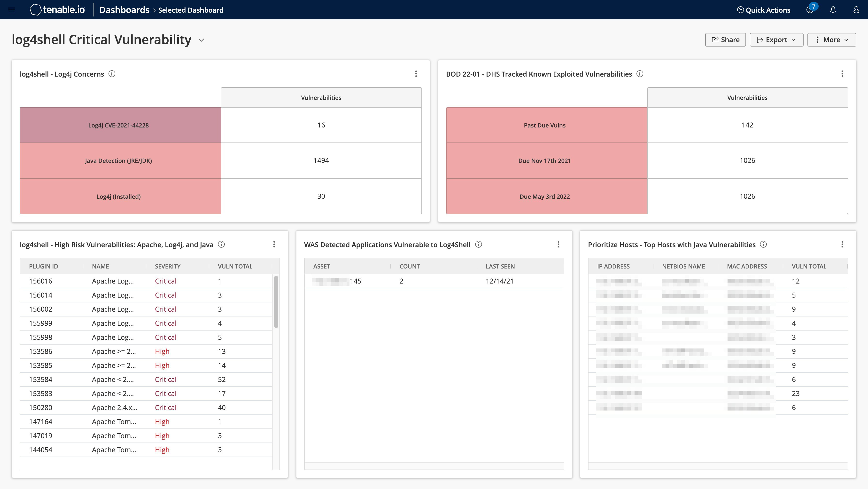The height and width of the screenshot is (490, 868).
Task: Click the asset ending in 145
Action: [x=337, y=281]
